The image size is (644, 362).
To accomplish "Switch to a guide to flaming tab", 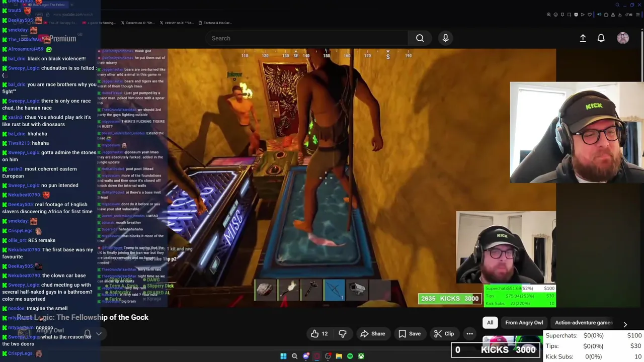I will tap(100, 23).
